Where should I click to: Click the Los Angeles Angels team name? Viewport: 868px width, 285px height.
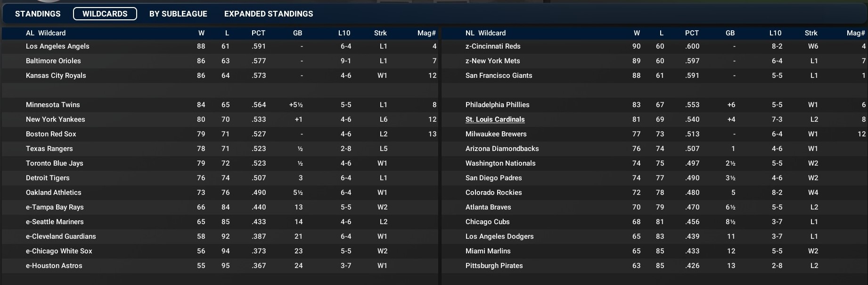57,46
